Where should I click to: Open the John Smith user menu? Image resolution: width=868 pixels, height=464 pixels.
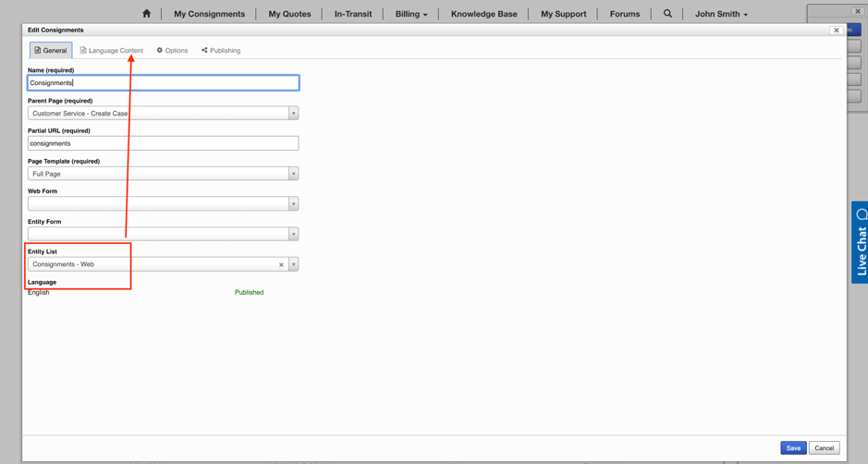[x=721, y=14]
